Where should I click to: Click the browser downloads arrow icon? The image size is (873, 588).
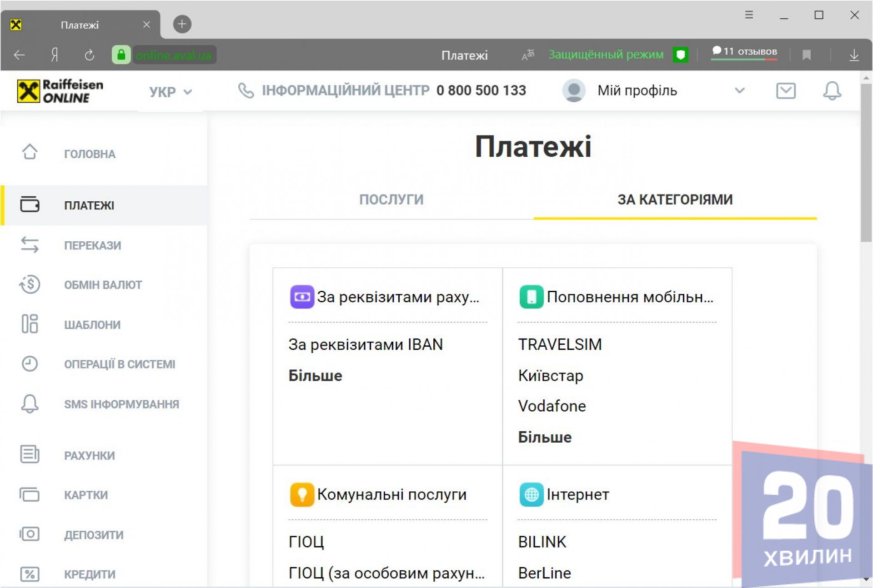tap(854, 55)
